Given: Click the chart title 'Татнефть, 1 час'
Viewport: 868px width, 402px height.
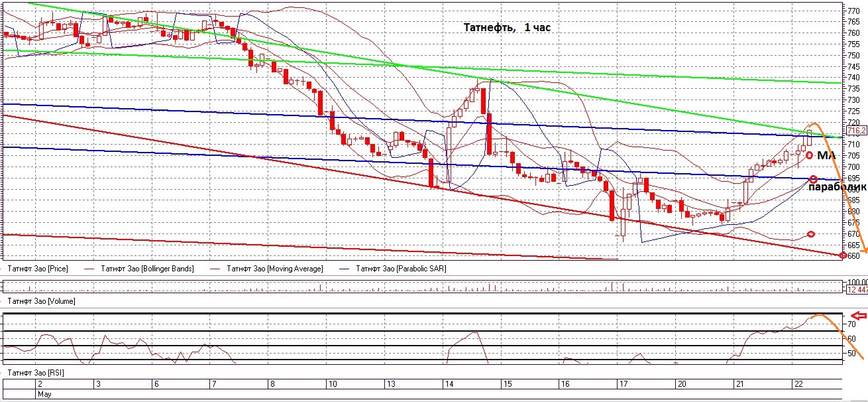Looking at the screenshot, I should click(x=507, y=28).
